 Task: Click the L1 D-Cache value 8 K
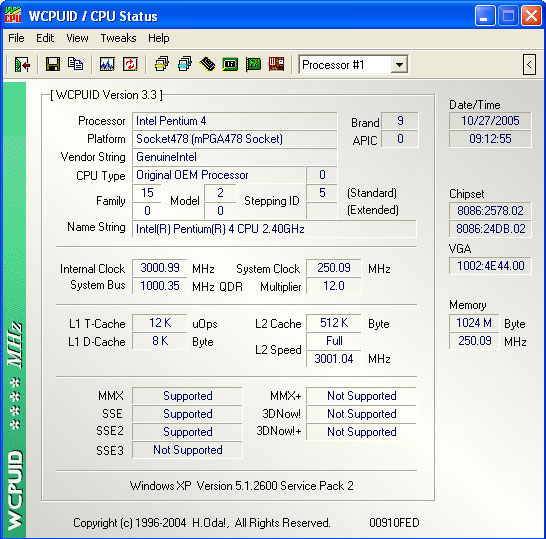[159, 341]
